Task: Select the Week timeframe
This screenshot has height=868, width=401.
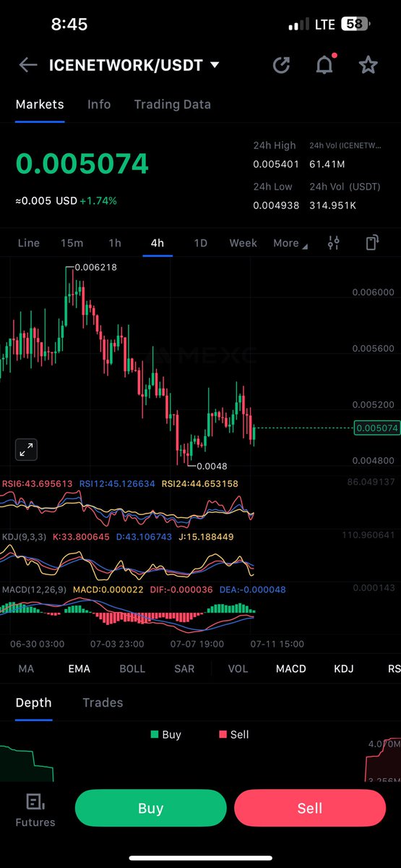Action: tap(243, 243)
